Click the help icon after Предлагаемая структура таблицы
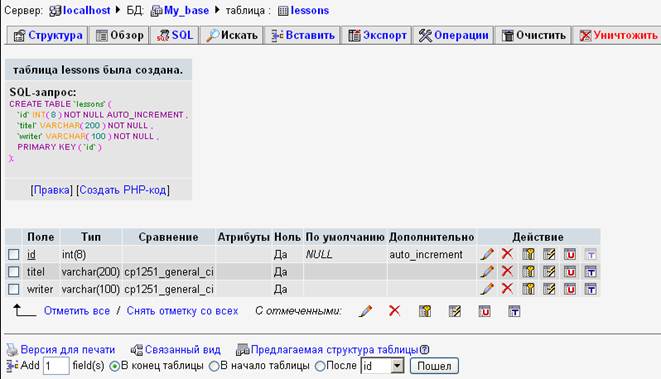Image resolution: width=661 pixels, height=379 pixels. click(x=425, y=349)
